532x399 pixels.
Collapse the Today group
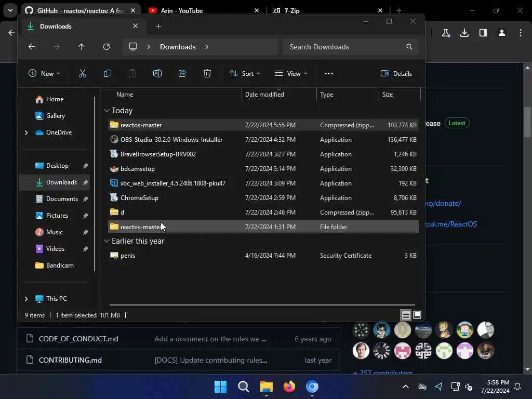click(x=107, y=111)
